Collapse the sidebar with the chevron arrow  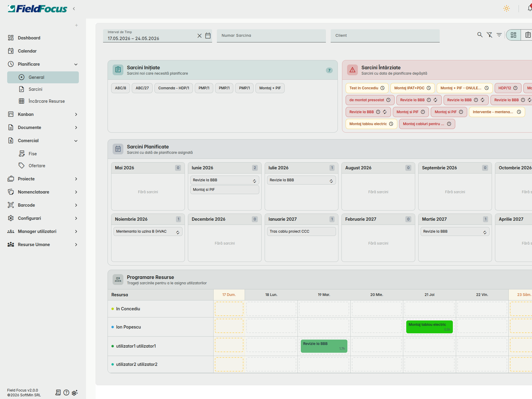74,9
